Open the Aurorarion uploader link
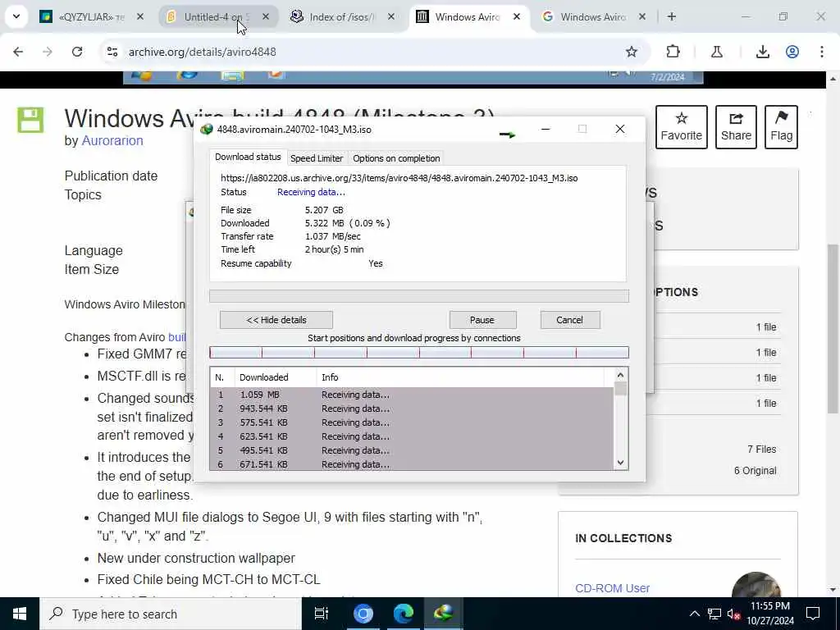 click(x=112, y=140)
